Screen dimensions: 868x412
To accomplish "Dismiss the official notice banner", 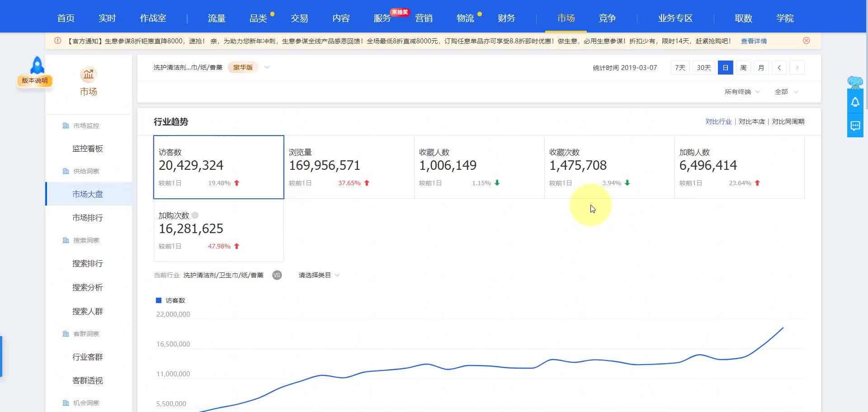I will [x=806, y=41].
